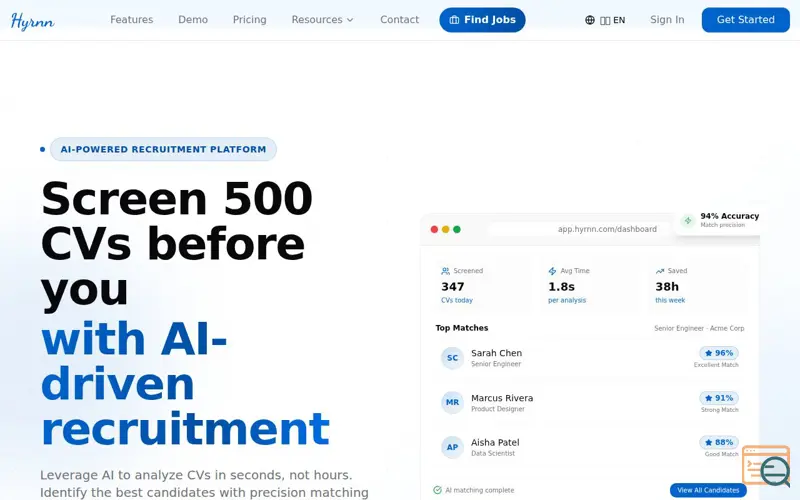Click the Data Scientist role text
Viewport: 800px width, 500px height.
[x=493, y=453]
